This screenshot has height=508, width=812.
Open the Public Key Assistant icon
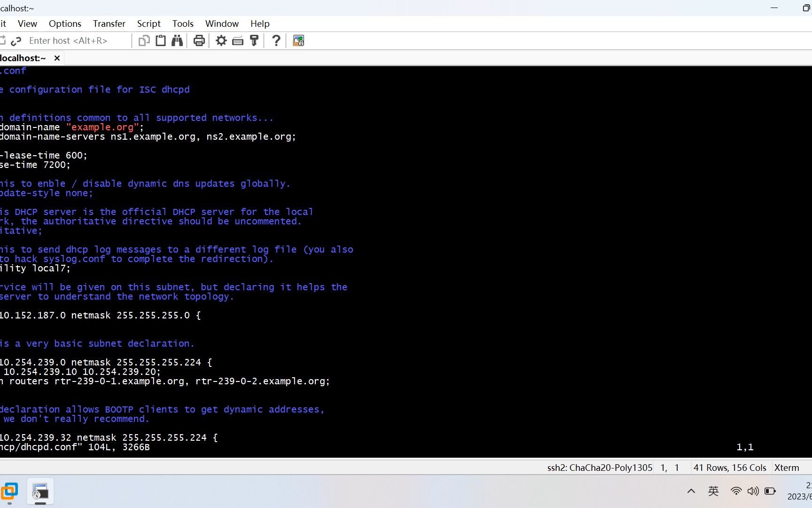click(254, 41)
